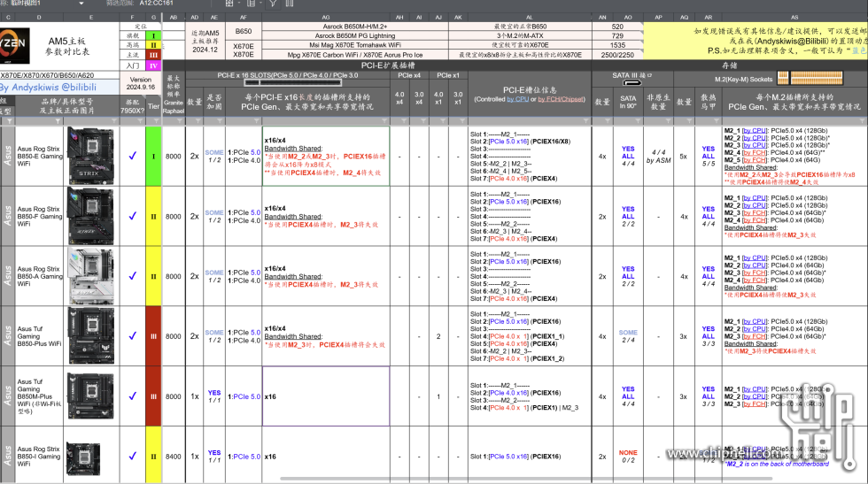The image size is (868, 484).
Task: Open the Asus Tuf Gaming B850-Plus WiFi motherboard photo
Action: click(x=91, y=335)
